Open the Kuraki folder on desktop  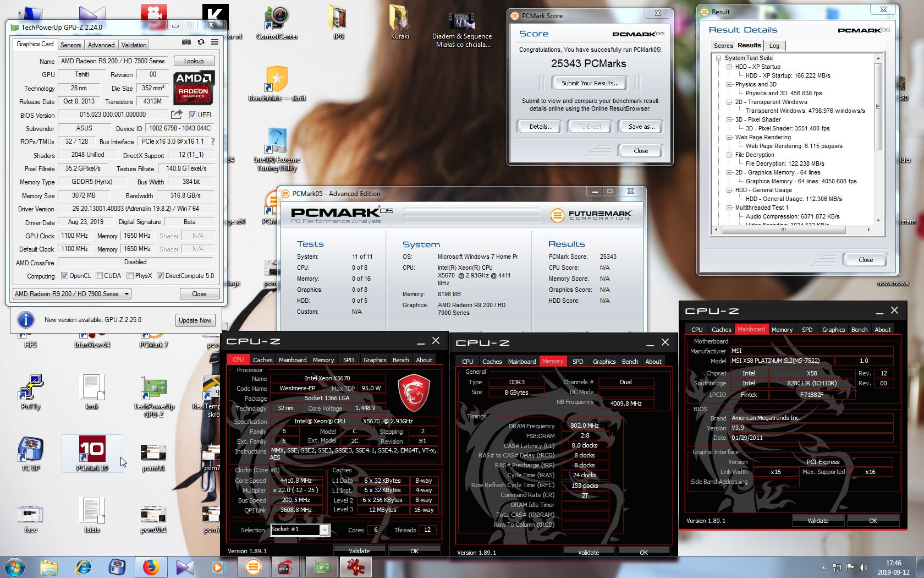tap(400, 22)
